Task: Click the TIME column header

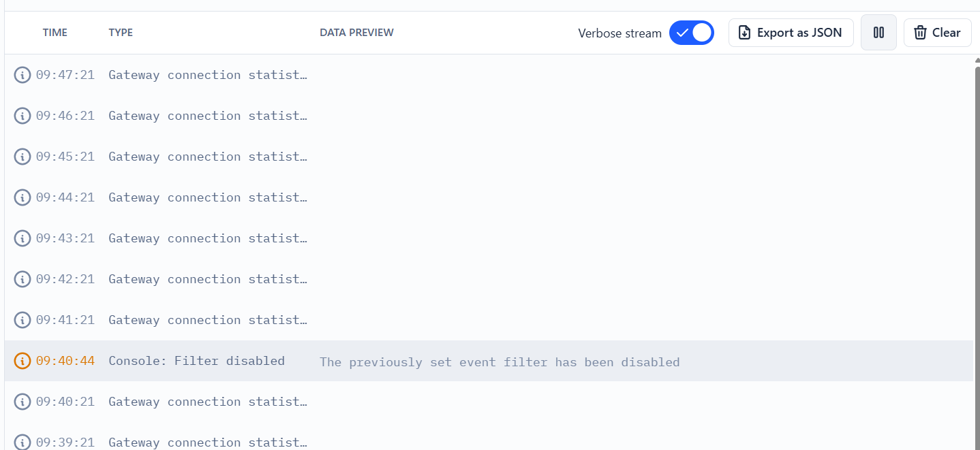Action: click(x=55, y=33)
